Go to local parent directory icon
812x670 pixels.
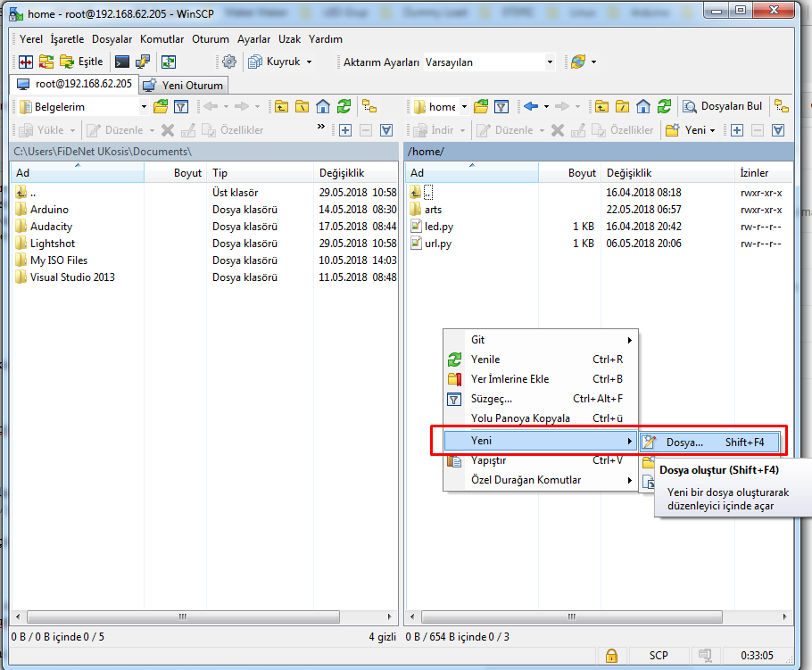tap(281, 107)
